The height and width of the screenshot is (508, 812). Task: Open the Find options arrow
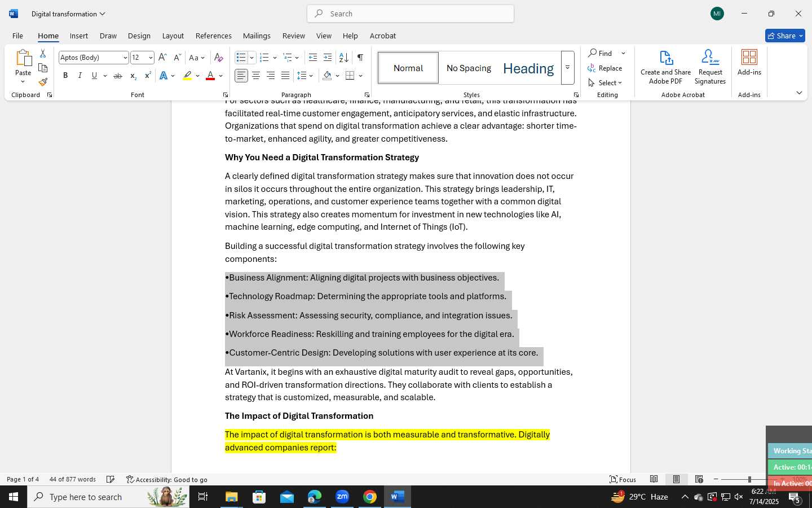click(624, 53)
